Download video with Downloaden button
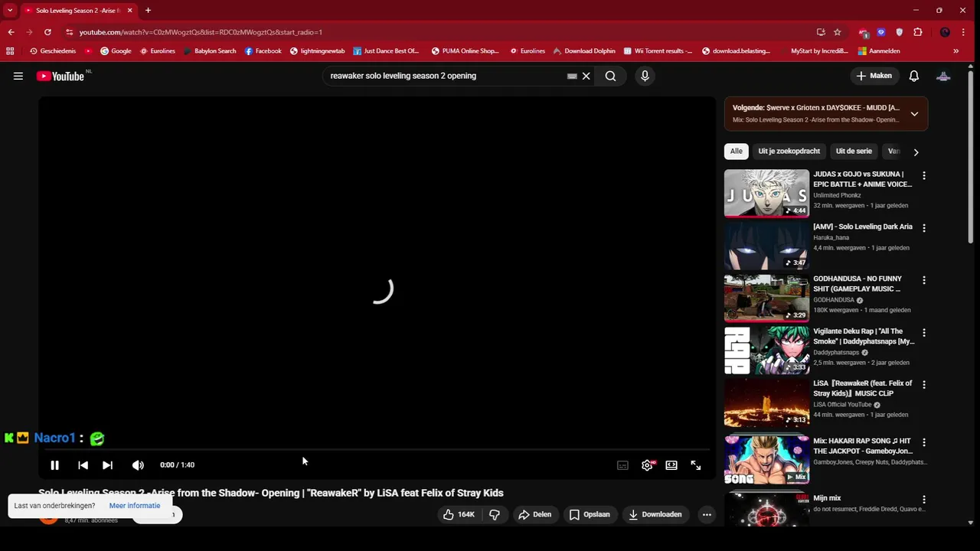 [x=655, y=514]
